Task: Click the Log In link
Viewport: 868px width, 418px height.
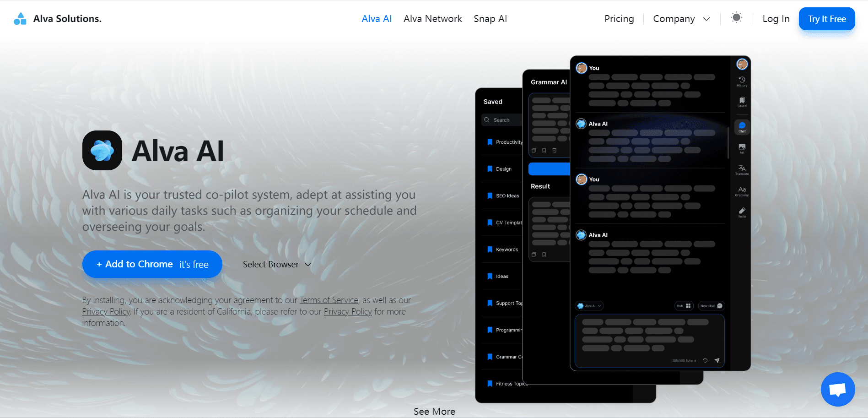Action: 776,19
